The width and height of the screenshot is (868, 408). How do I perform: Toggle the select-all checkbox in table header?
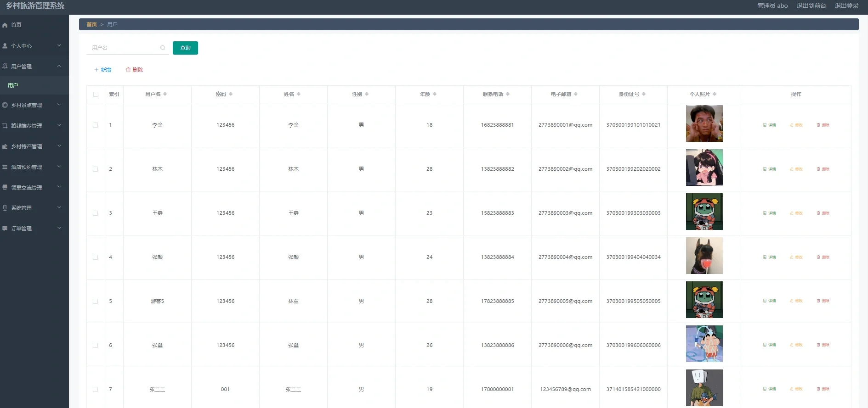click(x=96, y=94)
